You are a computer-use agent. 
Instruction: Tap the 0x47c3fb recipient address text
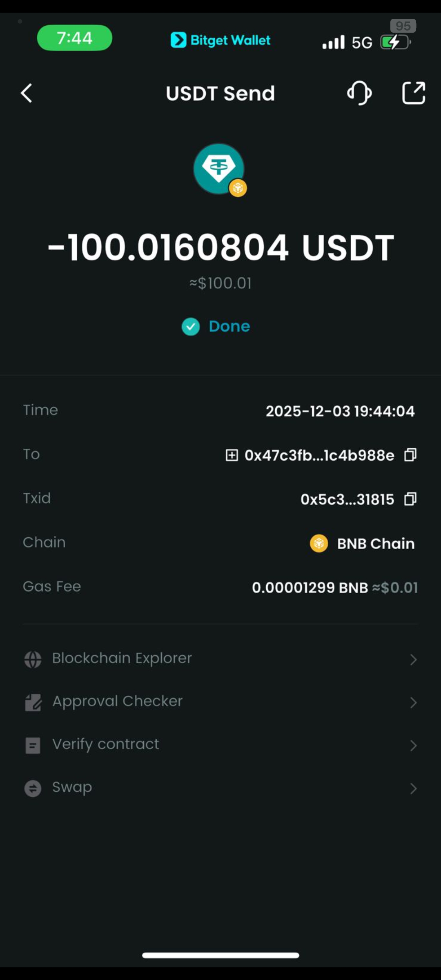coord(319,455)
